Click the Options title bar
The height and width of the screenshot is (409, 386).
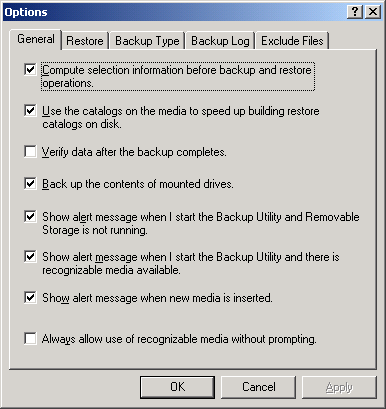(175, 12)
